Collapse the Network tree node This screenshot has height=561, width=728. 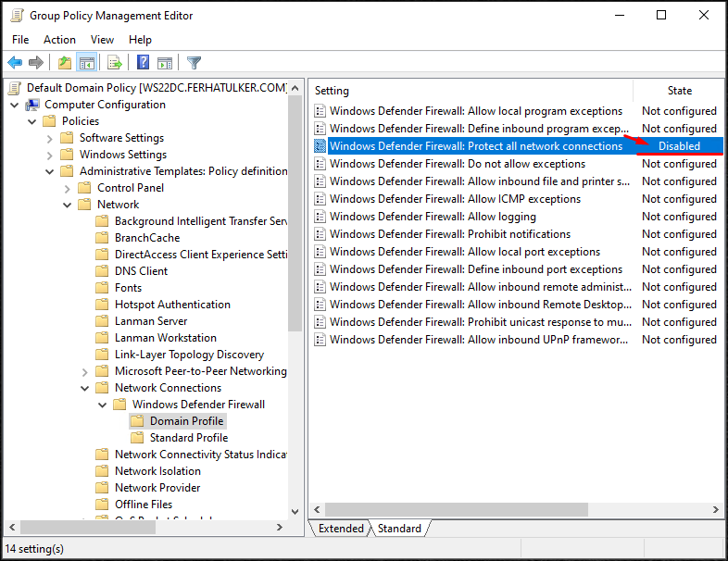pyautogui.click(x=68, y=205)
